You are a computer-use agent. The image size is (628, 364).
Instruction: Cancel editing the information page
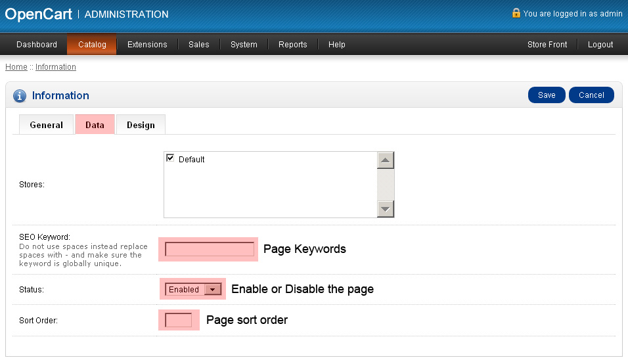coord(591,95)
